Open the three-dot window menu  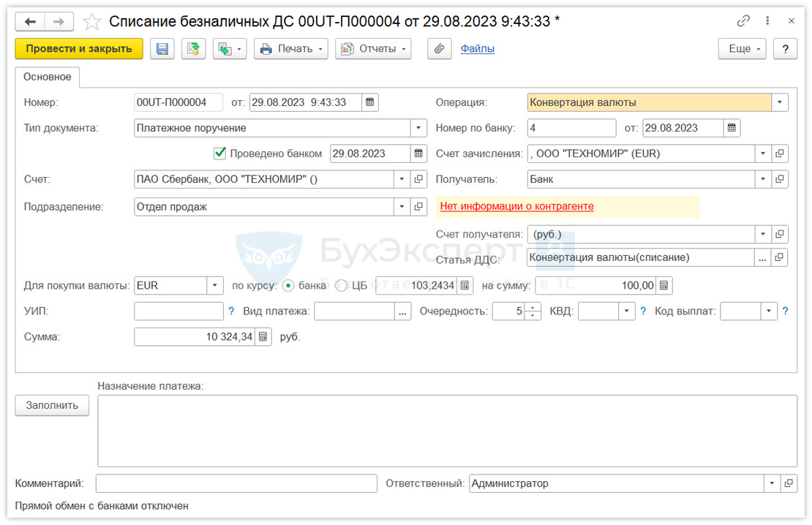tap(767, 20)
